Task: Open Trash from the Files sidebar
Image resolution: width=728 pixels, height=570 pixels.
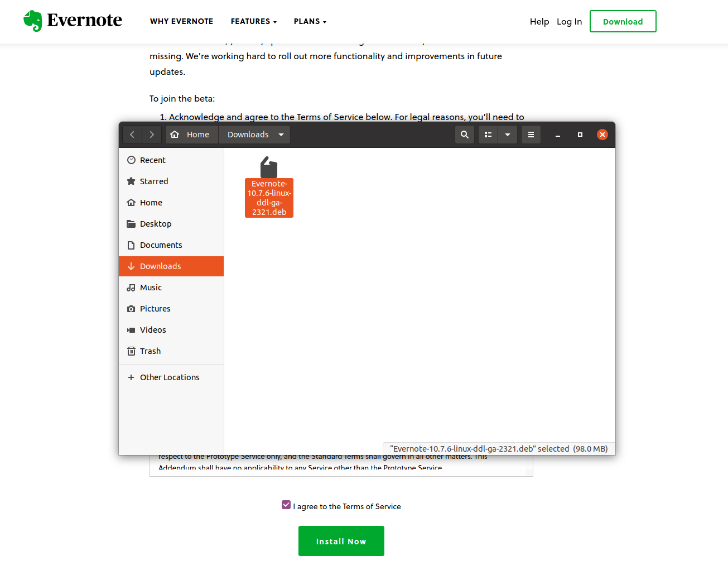Action: [x=150, y=351]
